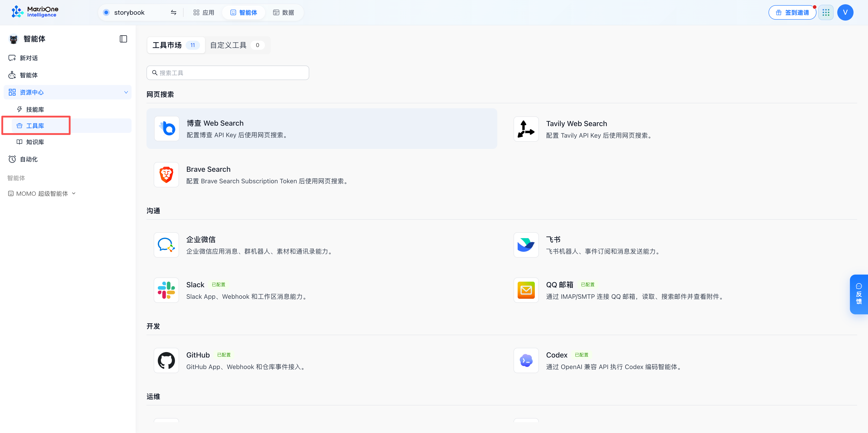The height and width of the screenshot is (433, 868).
Task: Open the apps grid icon in header
Action: pyautogui.click(x=826, y=12)
